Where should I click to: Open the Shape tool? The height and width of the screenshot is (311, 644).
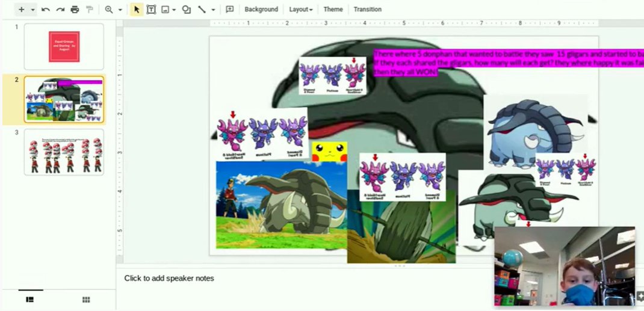[x=187, y=10]
